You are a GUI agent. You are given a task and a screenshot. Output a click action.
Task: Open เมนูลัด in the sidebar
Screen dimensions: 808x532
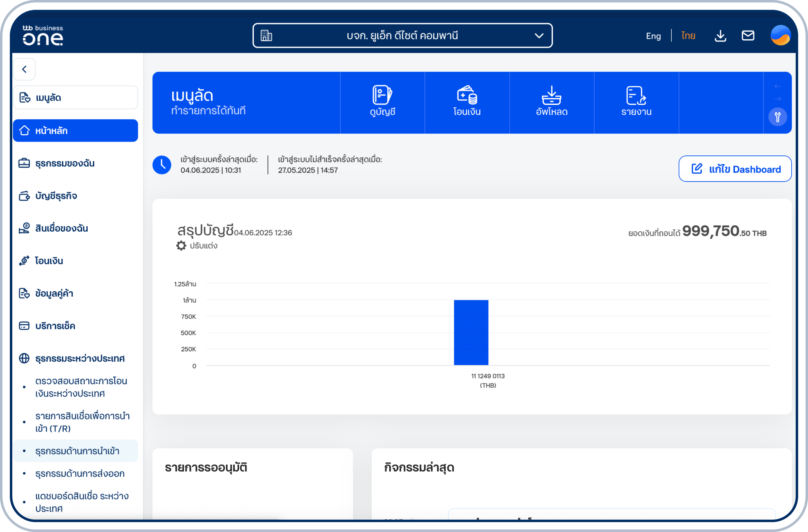pyautogui.click(x=75, y=98)
